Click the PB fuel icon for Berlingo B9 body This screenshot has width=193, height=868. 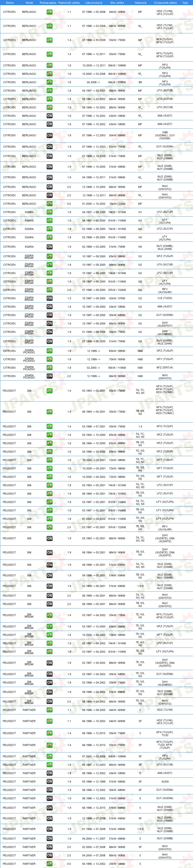click(50, 82)
